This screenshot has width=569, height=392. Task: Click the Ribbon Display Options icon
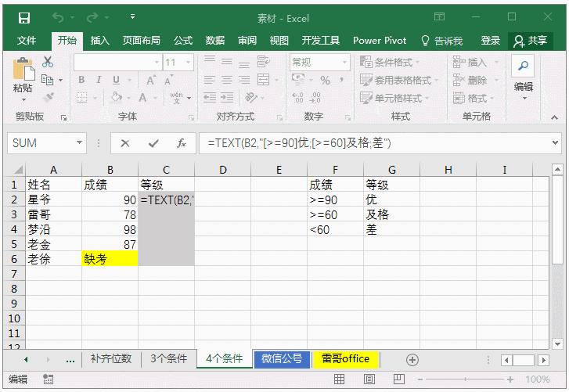pos(439,16)
